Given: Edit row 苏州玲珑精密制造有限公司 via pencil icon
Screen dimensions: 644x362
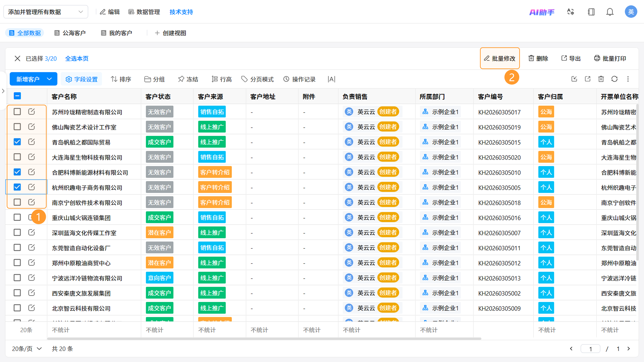Looking at the screenshot, I should click(32, 112).
